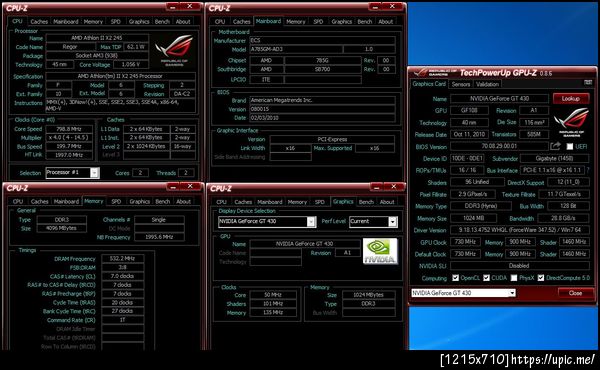Open the GPU-Z graphics card selector dropdown

pos(512,293)
